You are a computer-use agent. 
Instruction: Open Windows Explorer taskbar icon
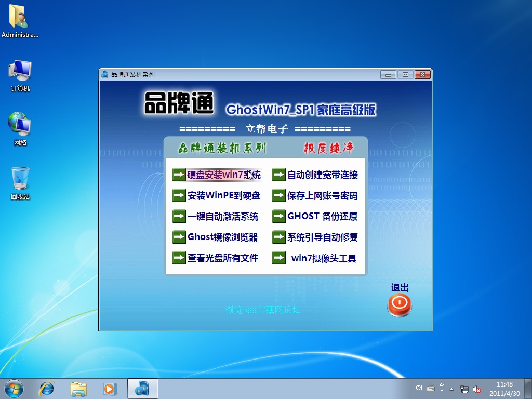pos(78,389)
